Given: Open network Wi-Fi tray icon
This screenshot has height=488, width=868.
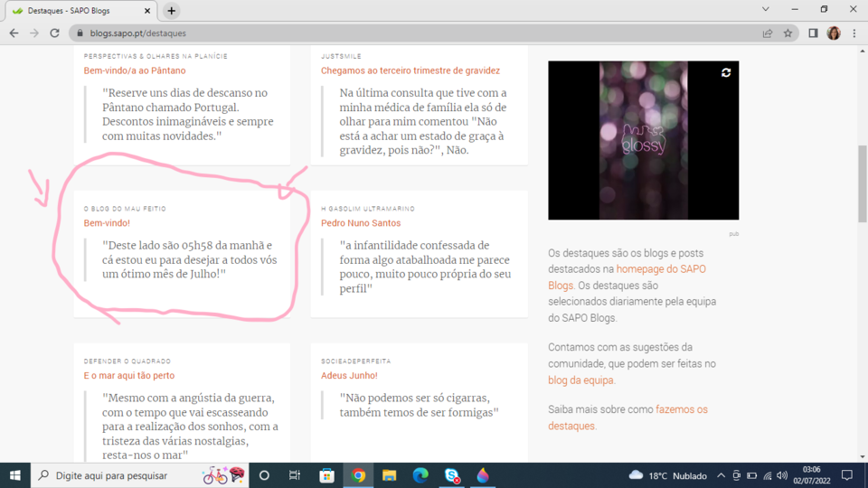Looking at the screenshot, I should (x=768, y=475).
